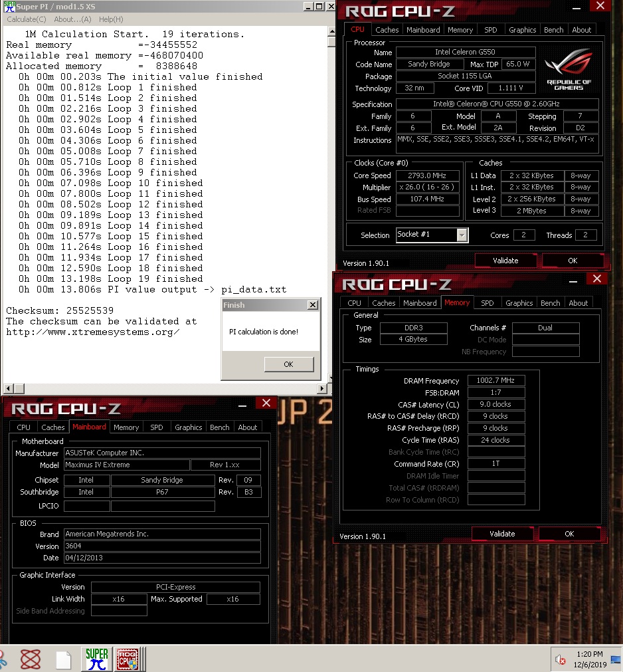The image size is (623, 672).
Task: Click the ROG CPU-Z taskbar icon
Action: click(128, 659)
